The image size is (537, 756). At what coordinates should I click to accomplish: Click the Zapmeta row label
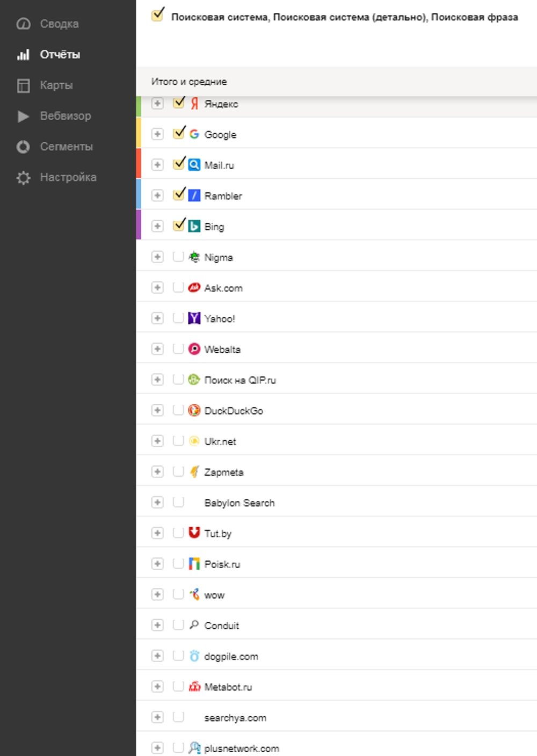point(224,472)
